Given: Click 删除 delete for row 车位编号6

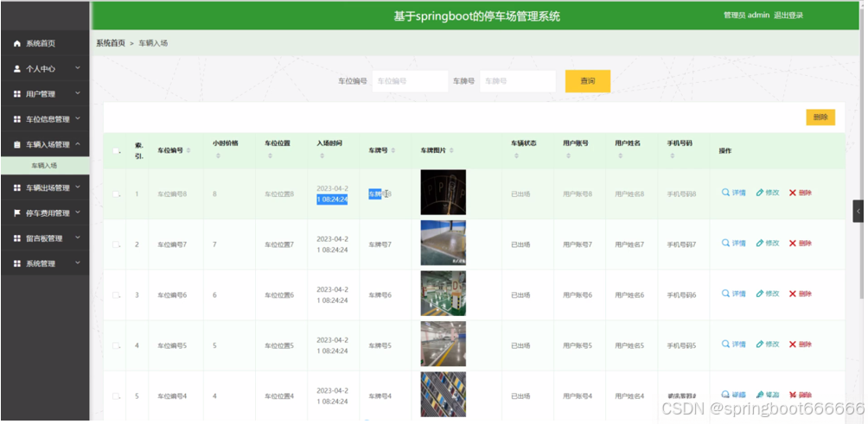Looking at the screenshot, I should coord(800,294).
